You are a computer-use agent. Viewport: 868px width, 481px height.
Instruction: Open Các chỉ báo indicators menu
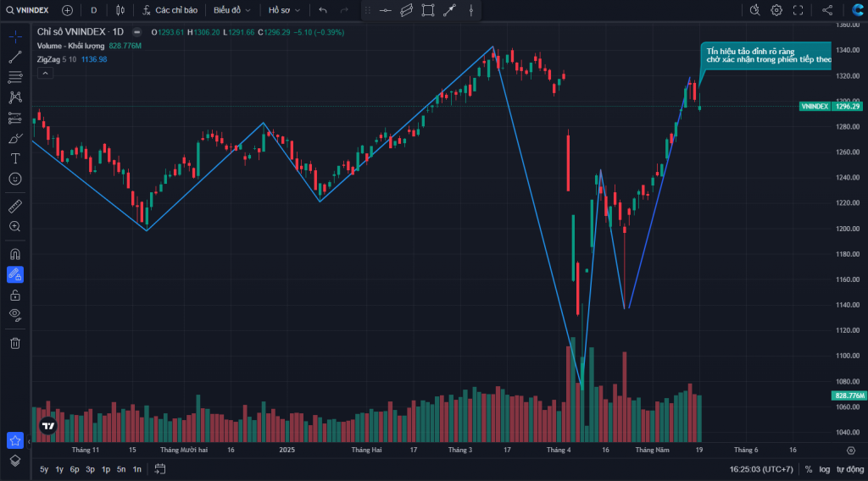pyautogui.click(x=170, y=10)
